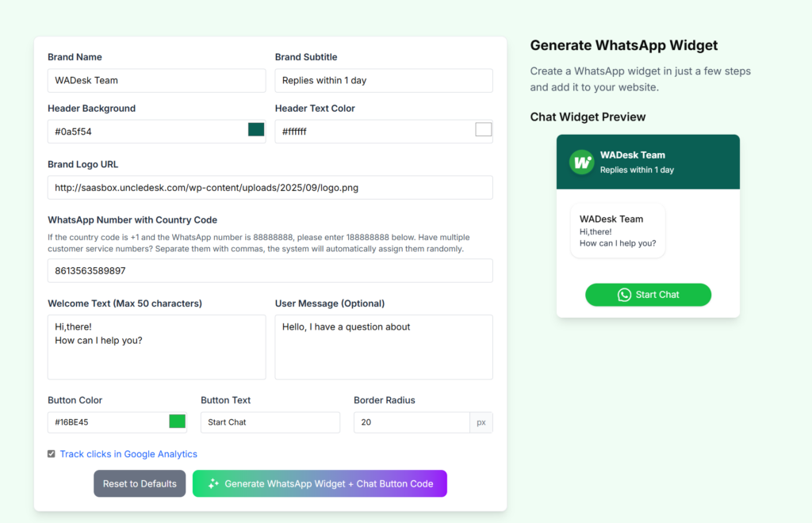Open the Header Text Color swatch
Image resolution: width=812 pixels, height=523 pixels.
click(x=483, y=130)
